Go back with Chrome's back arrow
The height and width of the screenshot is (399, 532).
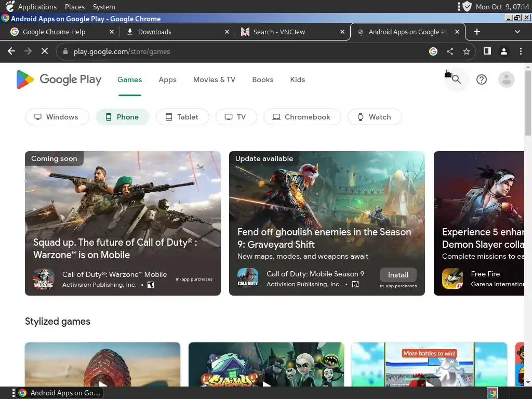[11, 51]
